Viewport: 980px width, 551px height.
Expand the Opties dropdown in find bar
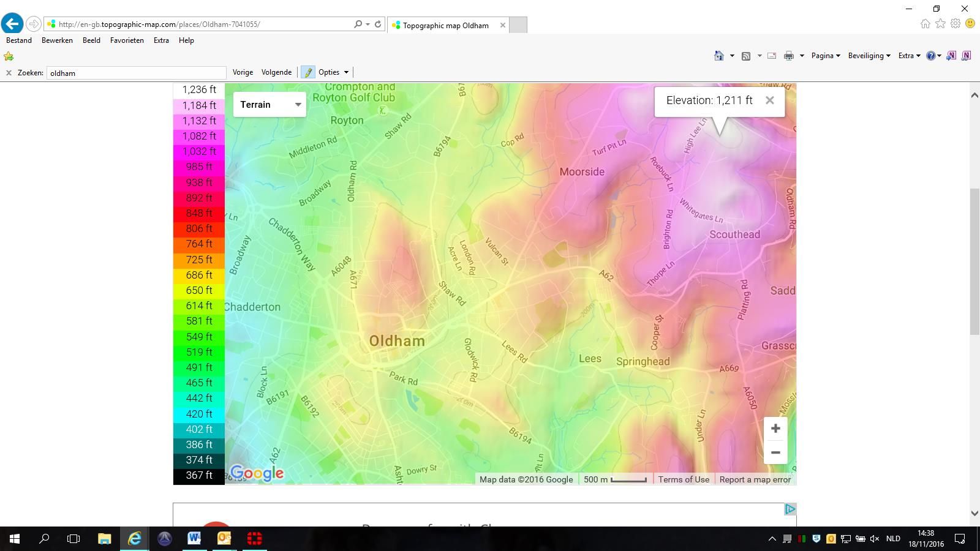pyautogui.click(x=334, y=72)
